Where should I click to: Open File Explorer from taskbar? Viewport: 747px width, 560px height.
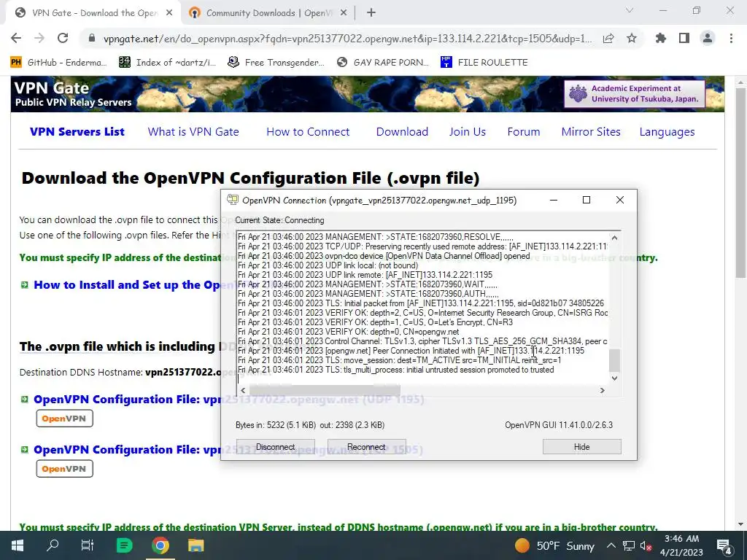(x=196, y=545)
